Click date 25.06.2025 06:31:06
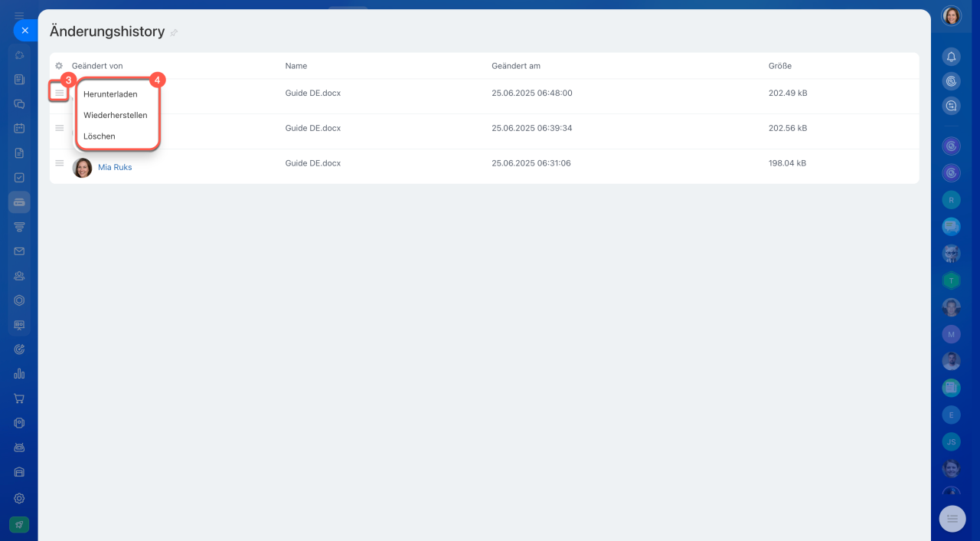The height and width of the screenshot is (541, 980). tap(531, 163)
